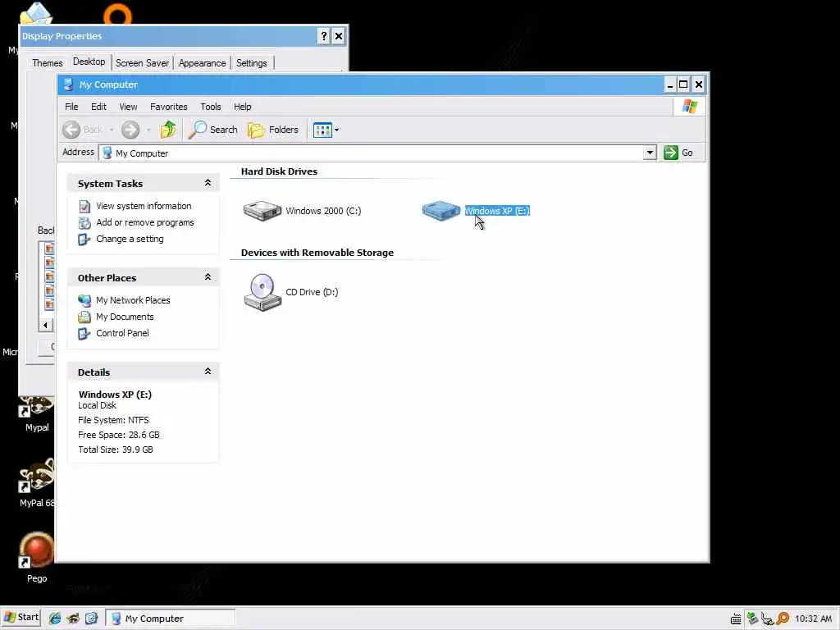Viewport: 840px width, 630px height.
Task: Open the Tools menu
Action: coord(211,107)
